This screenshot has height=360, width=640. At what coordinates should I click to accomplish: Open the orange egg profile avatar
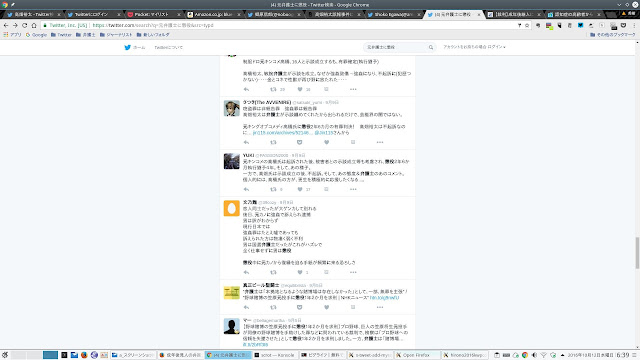[x=231, y=208]
